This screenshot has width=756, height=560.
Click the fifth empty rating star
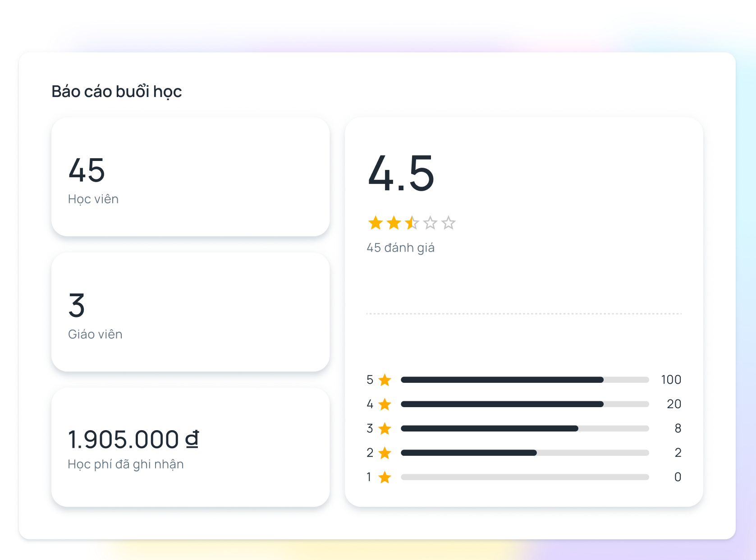pyautogui.click(x=448, y=223)
